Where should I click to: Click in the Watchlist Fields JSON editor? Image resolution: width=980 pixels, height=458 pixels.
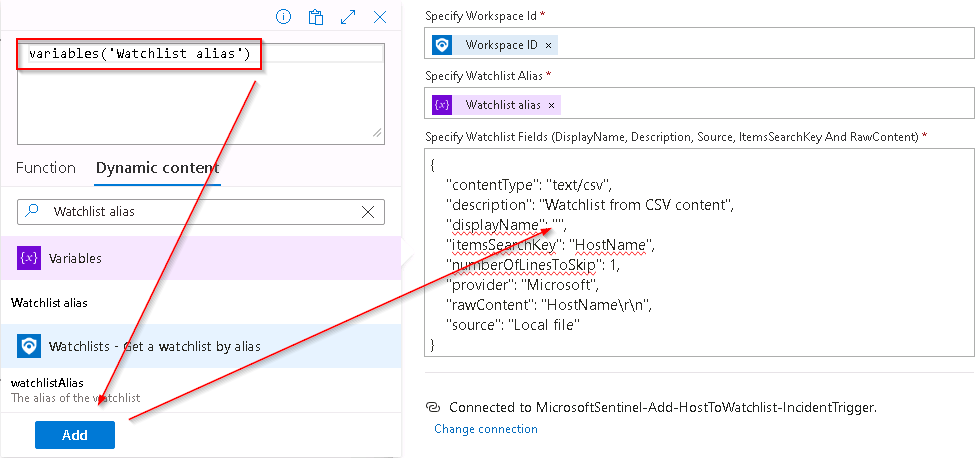tap(699, 252)
